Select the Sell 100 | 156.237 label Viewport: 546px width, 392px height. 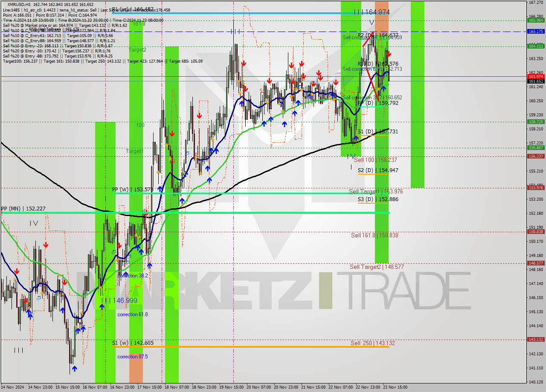375,160
